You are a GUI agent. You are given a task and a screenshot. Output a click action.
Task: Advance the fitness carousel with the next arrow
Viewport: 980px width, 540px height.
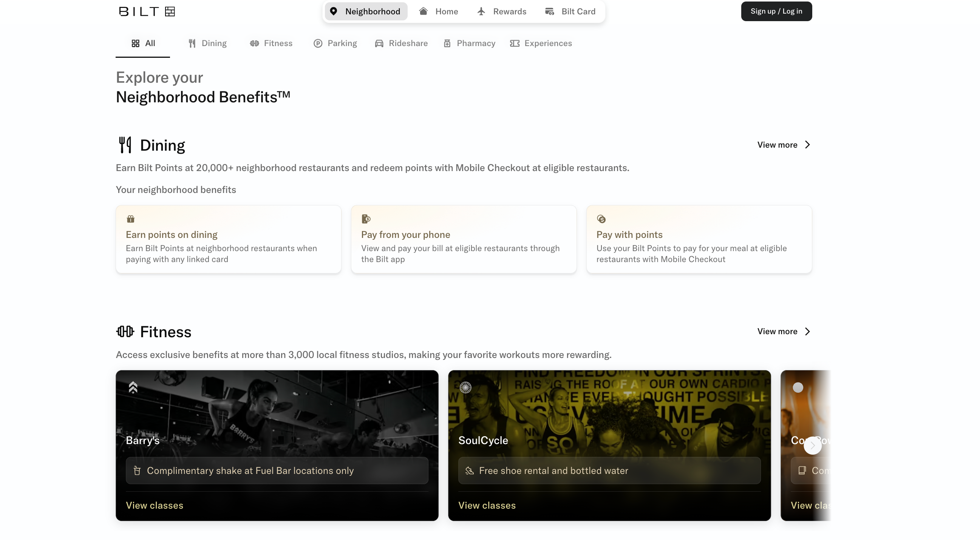[x=813, y=445]
